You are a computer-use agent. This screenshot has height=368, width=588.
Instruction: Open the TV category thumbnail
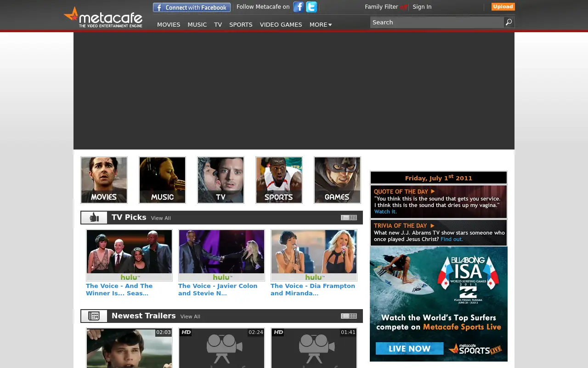tap(220, 180)
